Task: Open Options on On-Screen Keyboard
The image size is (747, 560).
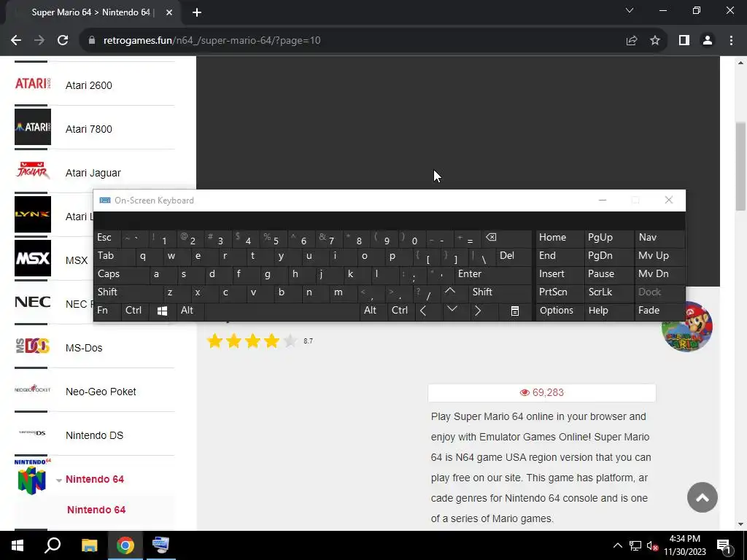Action: [560, 311]
